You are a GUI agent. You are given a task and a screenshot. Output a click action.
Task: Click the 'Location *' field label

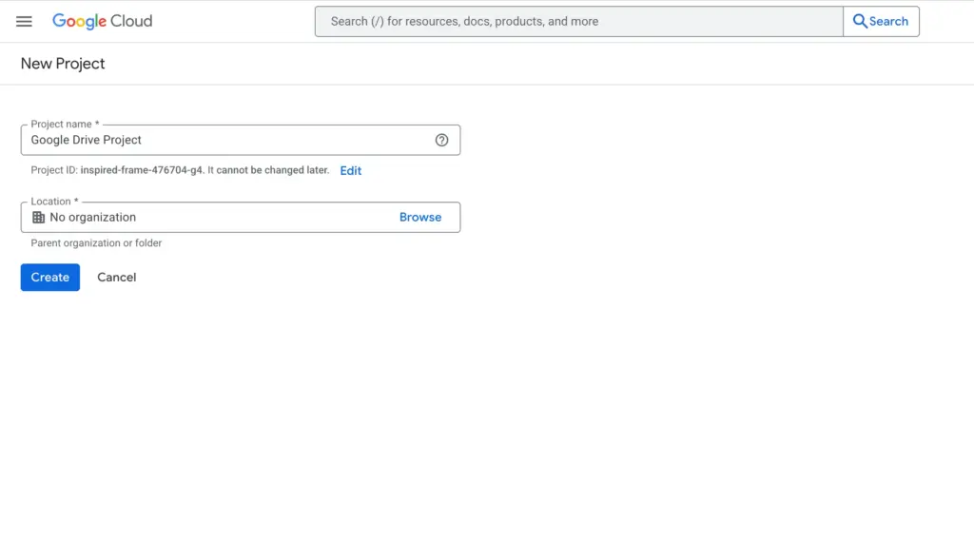click(x=54, y=202)
